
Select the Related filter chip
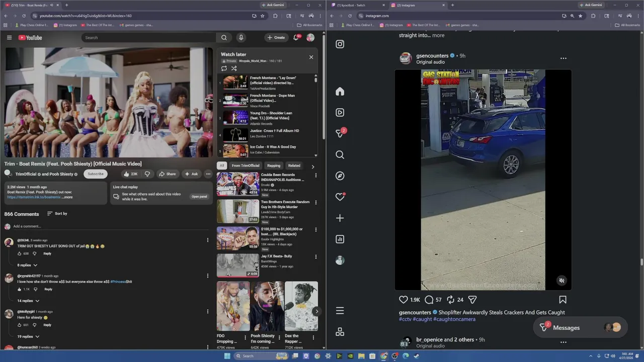[x=294, y=165]
